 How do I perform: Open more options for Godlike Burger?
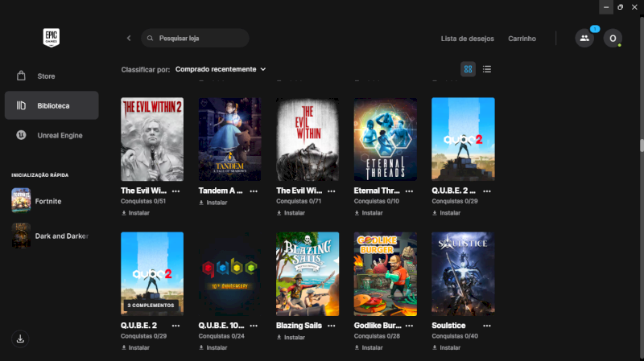tap(409, 326)
